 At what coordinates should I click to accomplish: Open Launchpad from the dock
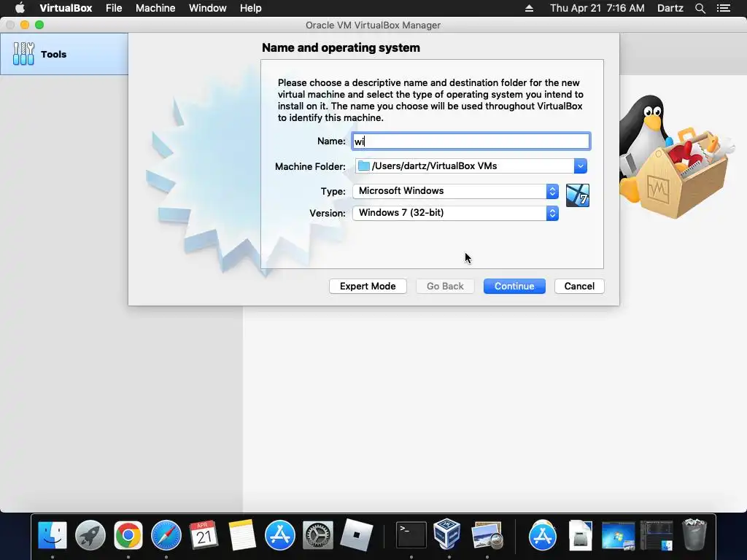tap(90, 535)
